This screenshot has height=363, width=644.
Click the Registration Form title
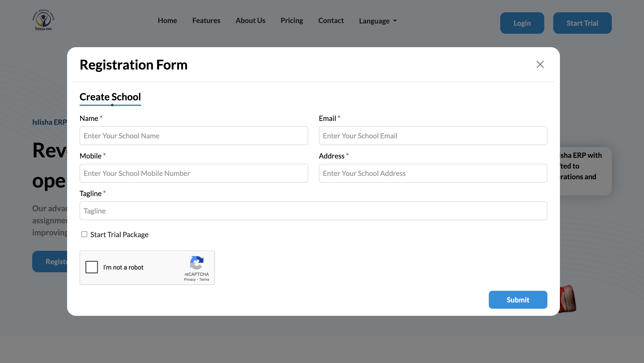[133, 65]
